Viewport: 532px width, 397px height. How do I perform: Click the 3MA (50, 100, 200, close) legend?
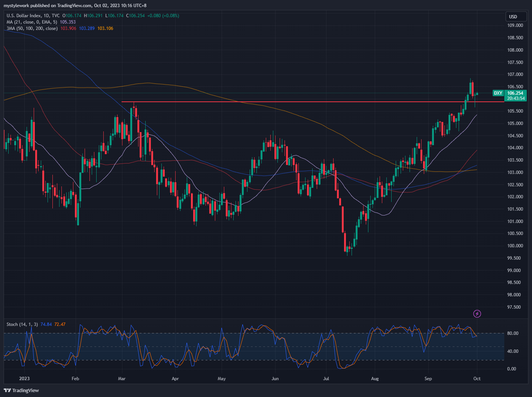point(32,28)
